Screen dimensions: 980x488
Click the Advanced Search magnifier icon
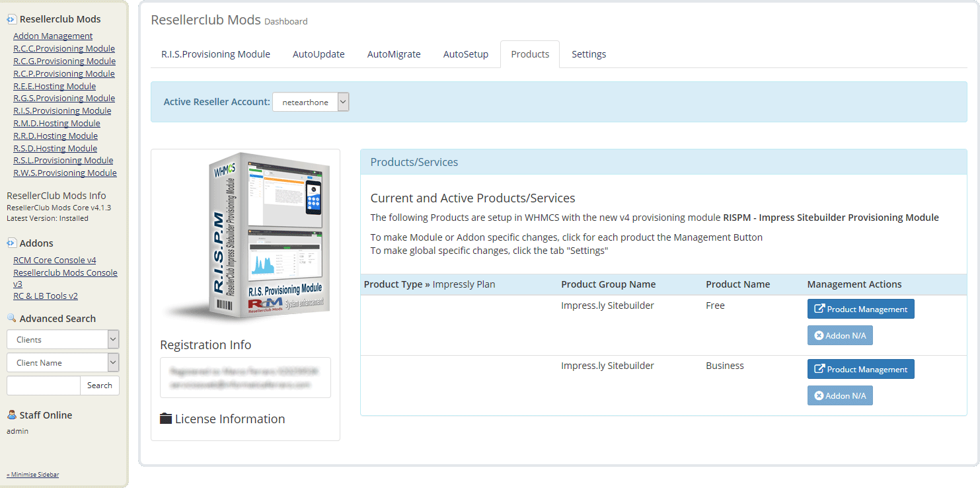11,318
